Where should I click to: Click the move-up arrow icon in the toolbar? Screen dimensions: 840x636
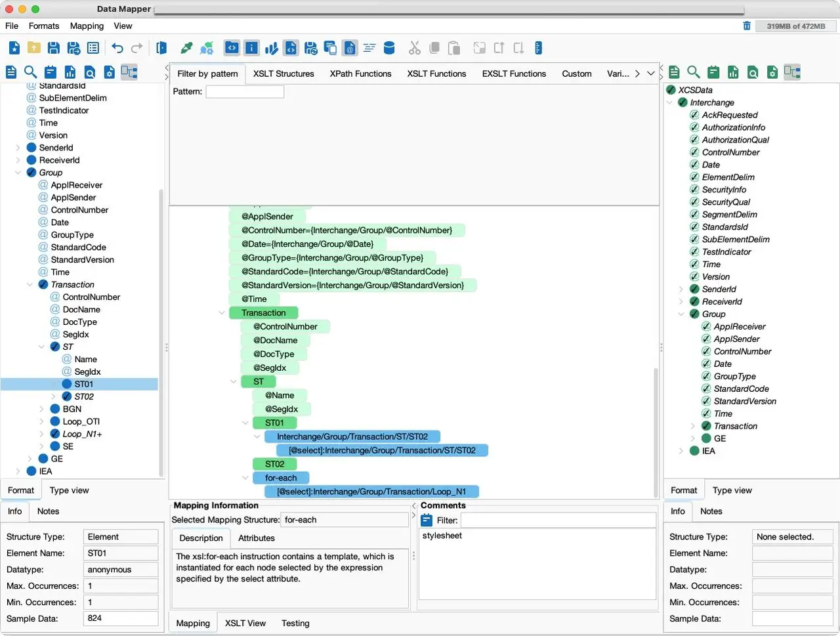click(x=499, y=48)
